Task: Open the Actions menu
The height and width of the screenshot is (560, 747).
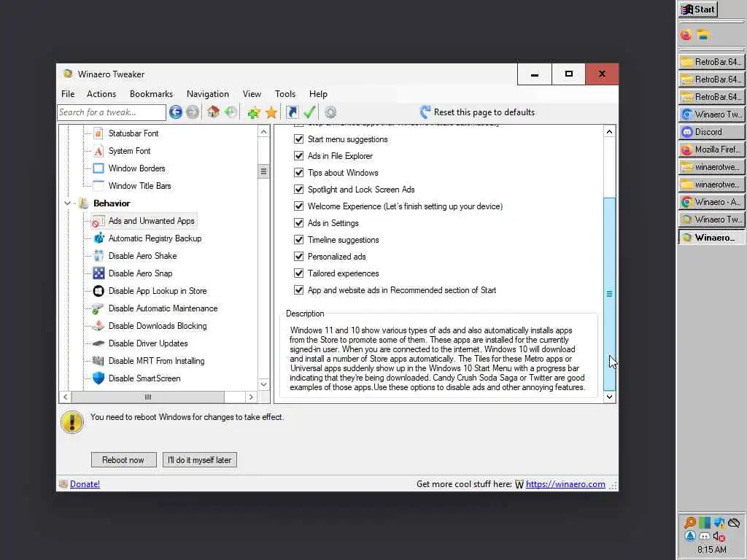Action: pos(101,94)
